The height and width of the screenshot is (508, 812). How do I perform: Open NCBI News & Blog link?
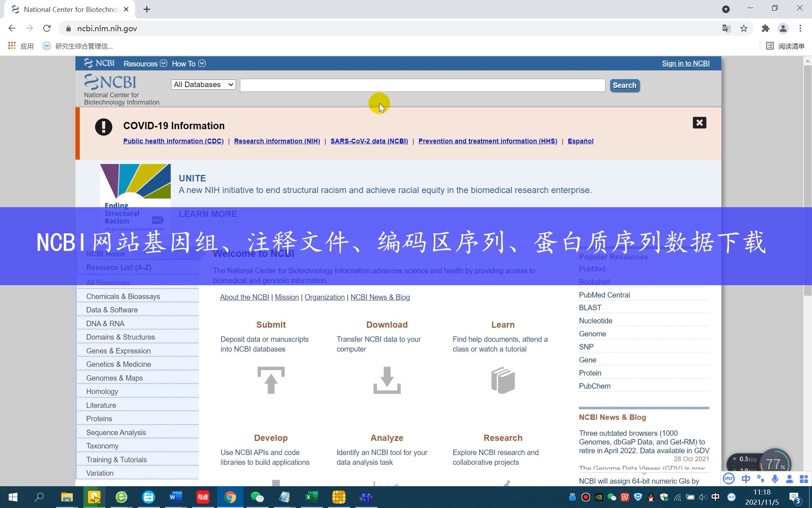point(380,297)
